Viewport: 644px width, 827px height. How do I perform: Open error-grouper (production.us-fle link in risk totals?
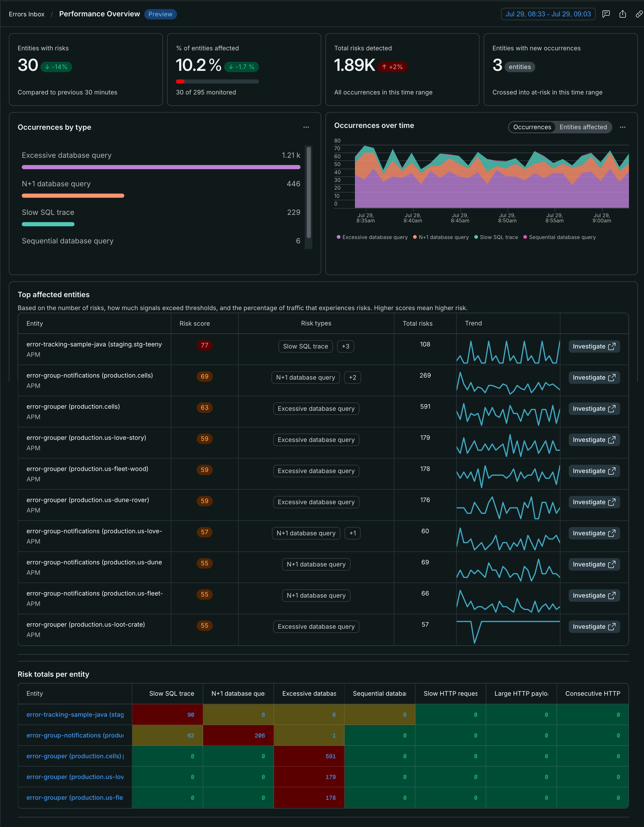75,797
